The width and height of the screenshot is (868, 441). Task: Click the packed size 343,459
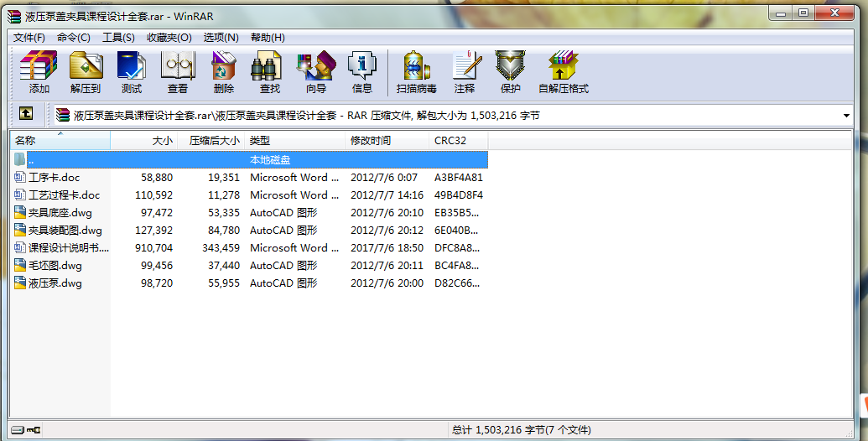[x=221, y=248]
